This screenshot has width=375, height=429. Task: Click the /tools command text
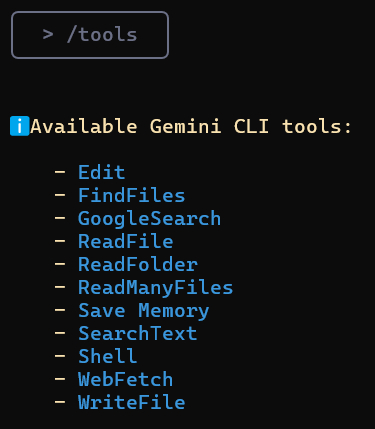[x=102, y=35]
